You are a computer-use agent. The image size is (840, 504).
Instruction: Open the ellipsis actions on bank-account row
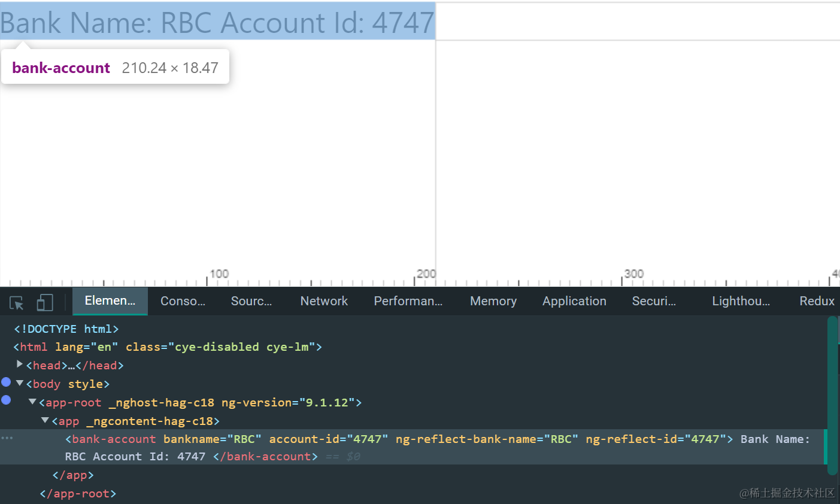[x=7, y=438]
